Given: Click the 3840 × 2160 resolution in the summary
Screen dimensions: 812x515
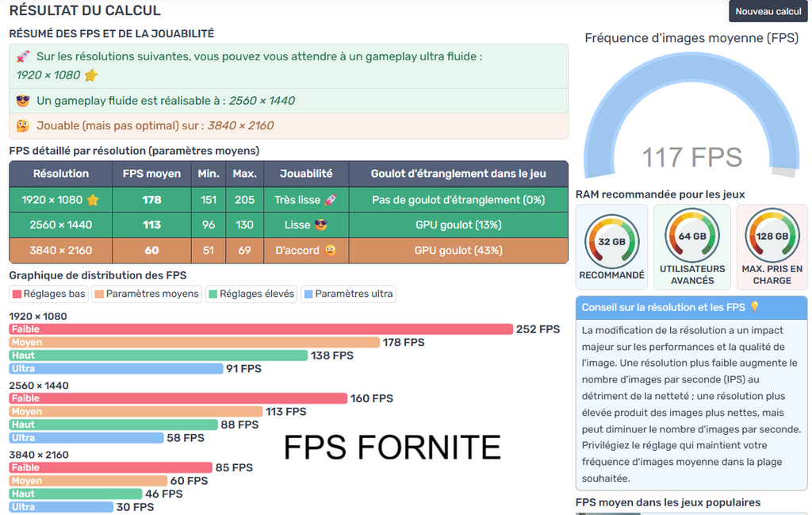Looking at the screenshot, I should pos(240,125).
